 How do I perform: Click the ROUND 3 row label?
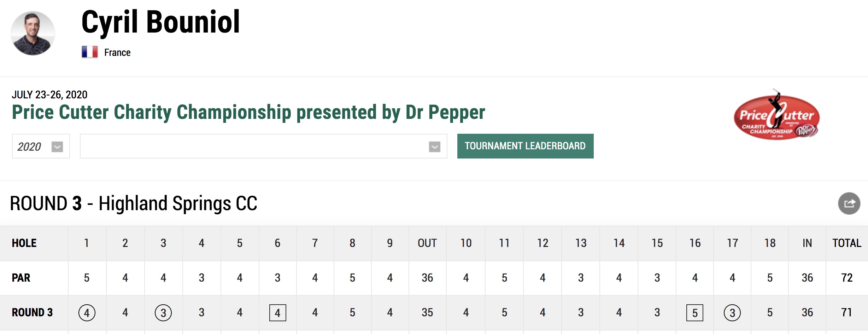point(32,312)
